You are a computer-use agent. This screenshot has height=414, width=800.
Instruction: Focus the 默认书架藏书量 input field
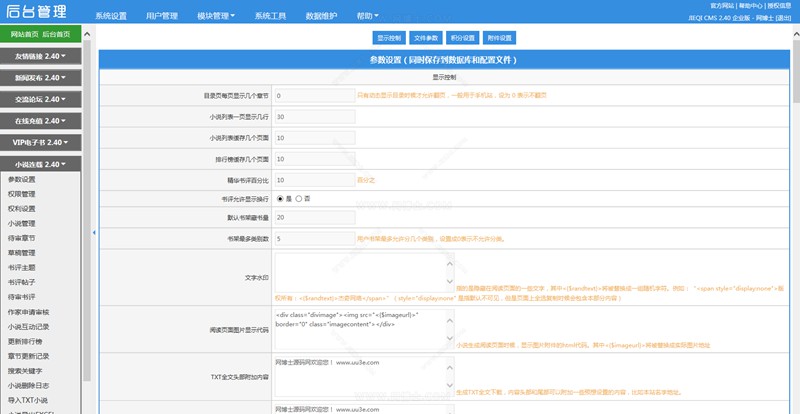click(x=315, y=217)
